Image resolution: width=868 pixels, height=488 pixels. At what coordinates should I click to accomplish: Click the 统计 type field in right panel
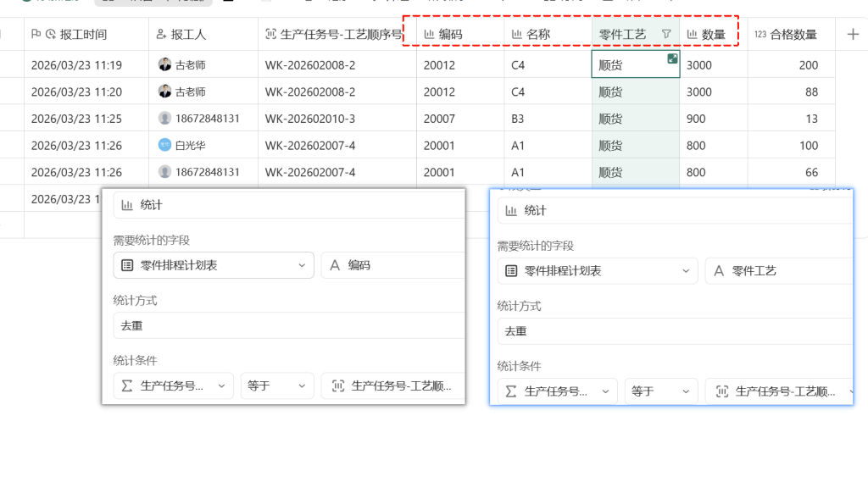(675, 211)
